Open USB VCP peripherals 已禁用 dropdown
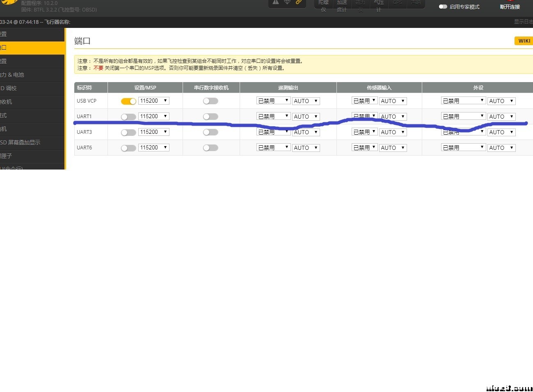533x392 pixels. (x=464, y=101)
